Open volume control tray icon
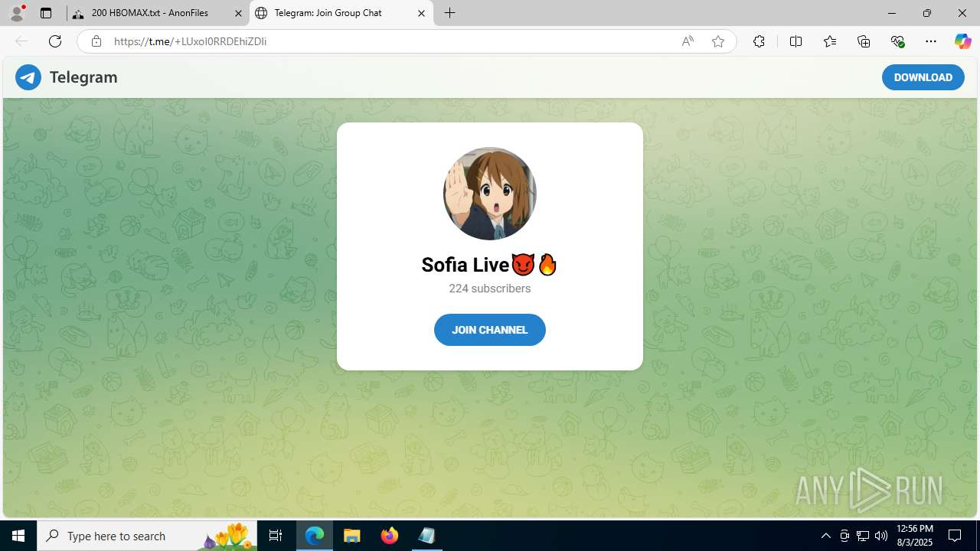The width and height of the screenshot is (980, 551). tap(881, 536)
